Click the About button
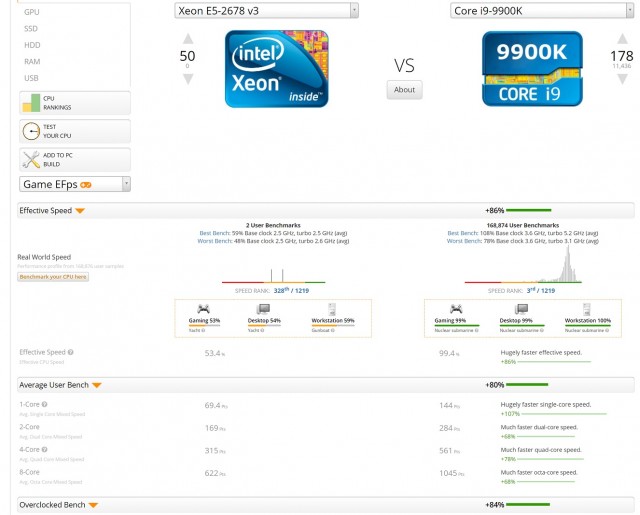 point(404,90)
